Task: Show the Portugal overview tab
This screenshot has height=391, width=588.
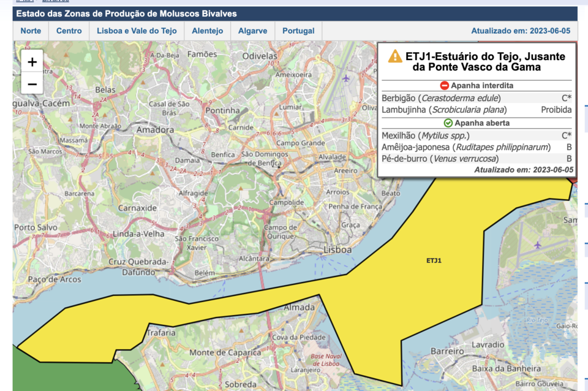Action: click(x=298, y=31)
